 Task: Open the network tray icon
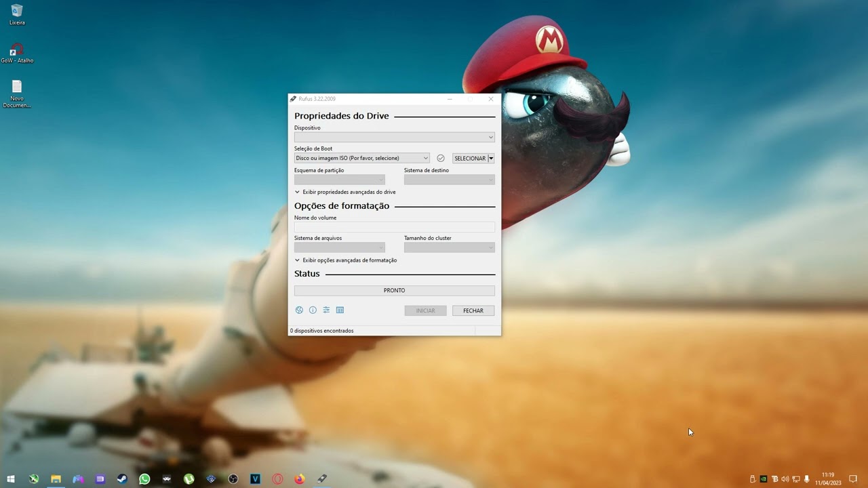coord(796,479)
